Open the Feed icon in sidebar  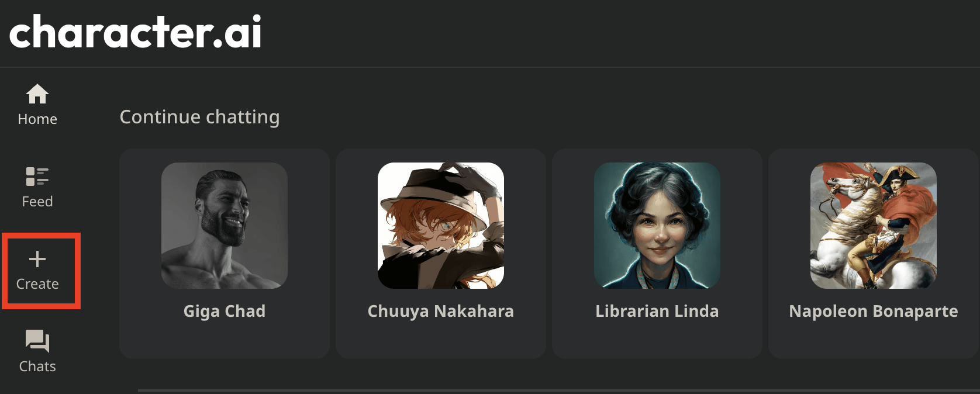(37, 176)
